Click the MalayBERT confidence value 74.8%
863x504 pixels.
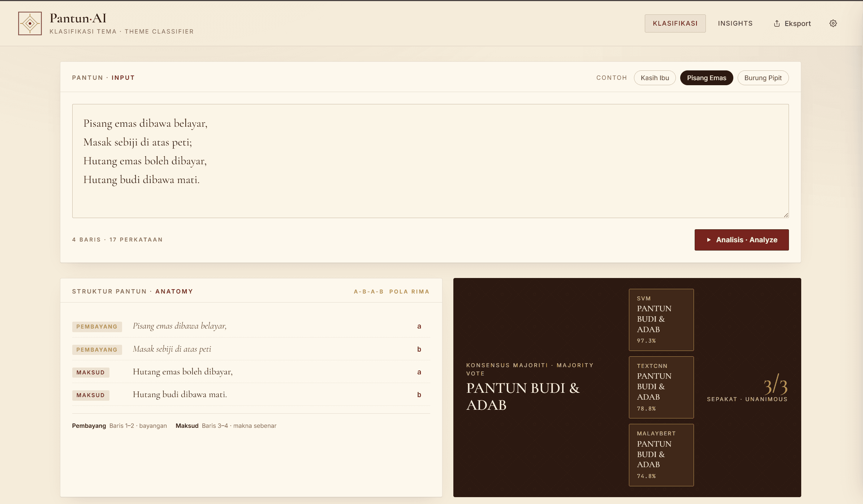646,476
